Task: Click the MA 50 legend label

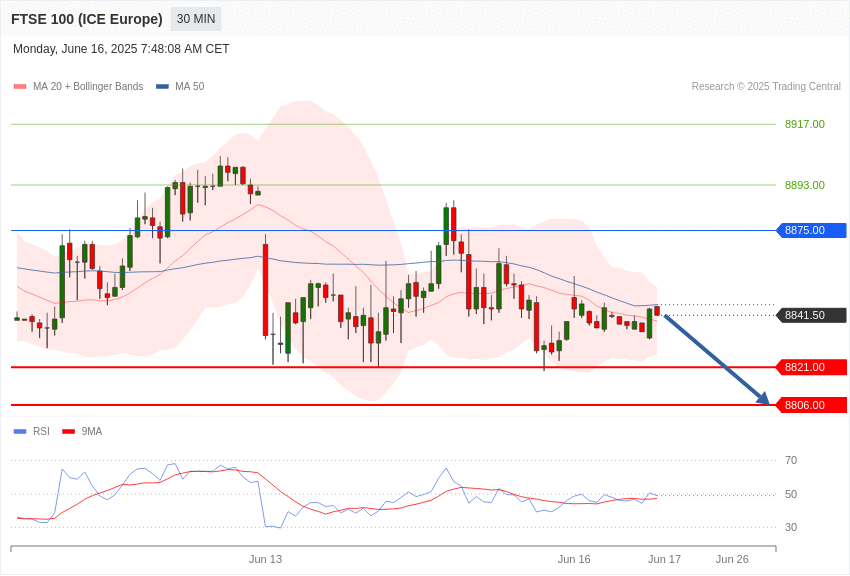Action: (x=190, y=86)
